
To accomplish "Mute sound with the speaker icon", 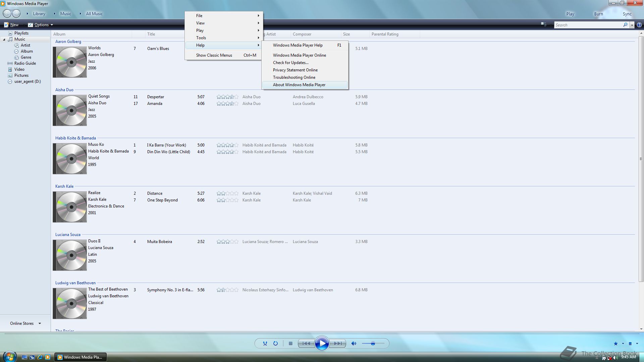I will tap(354, 344).
